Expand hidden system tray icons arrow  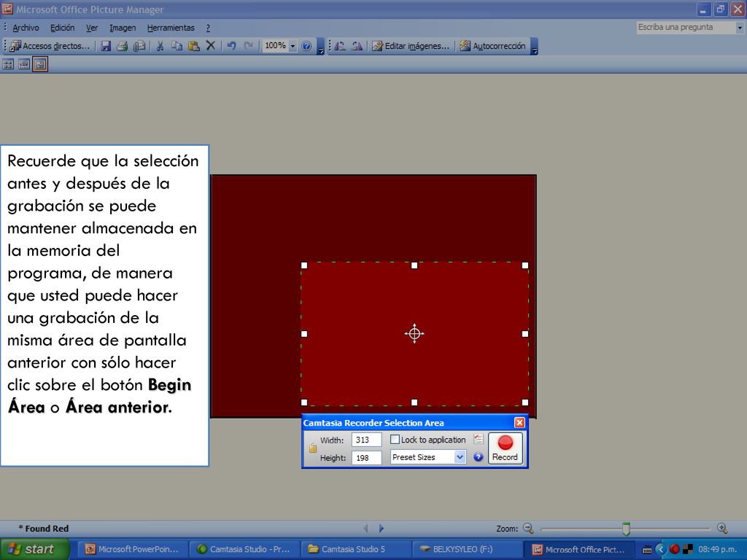(x=660, y=549)
